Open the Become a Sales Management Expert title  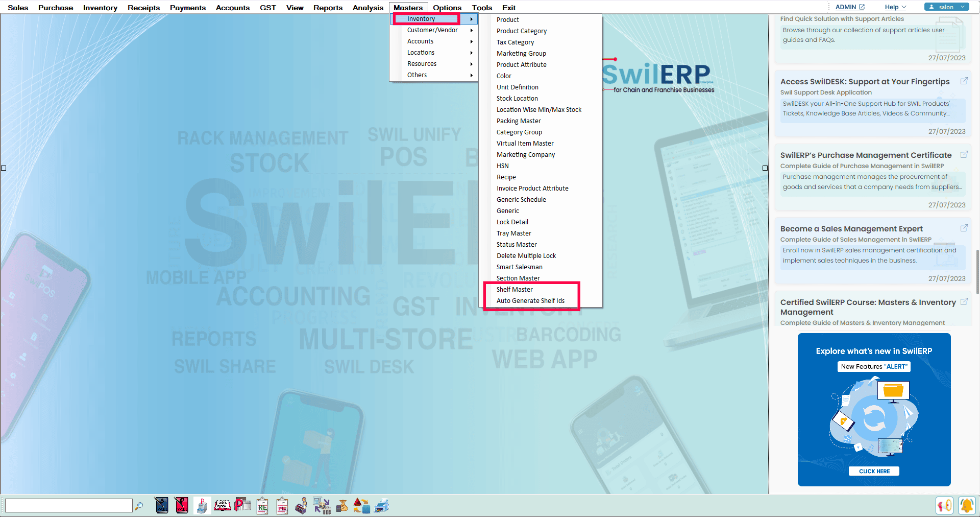tap(851, 229)
